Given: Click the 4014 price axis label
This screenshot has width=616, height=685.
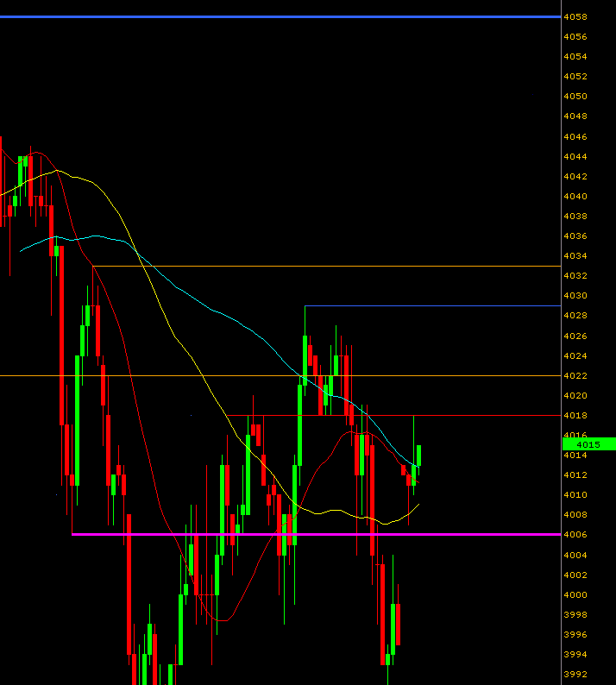Looking at the screenshot, I should [x=575, y=456].
